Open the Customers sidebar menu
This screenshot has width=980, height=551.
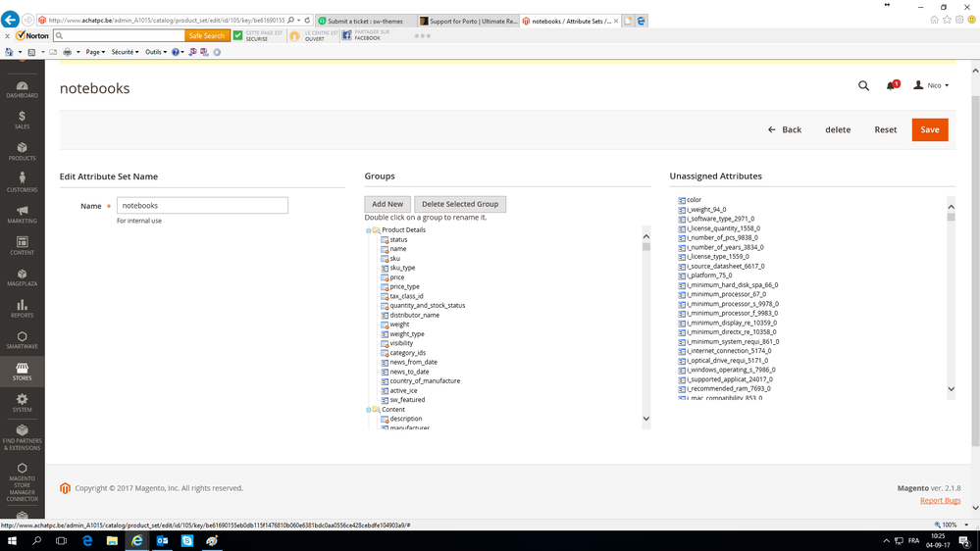click(x=22, y=182)
